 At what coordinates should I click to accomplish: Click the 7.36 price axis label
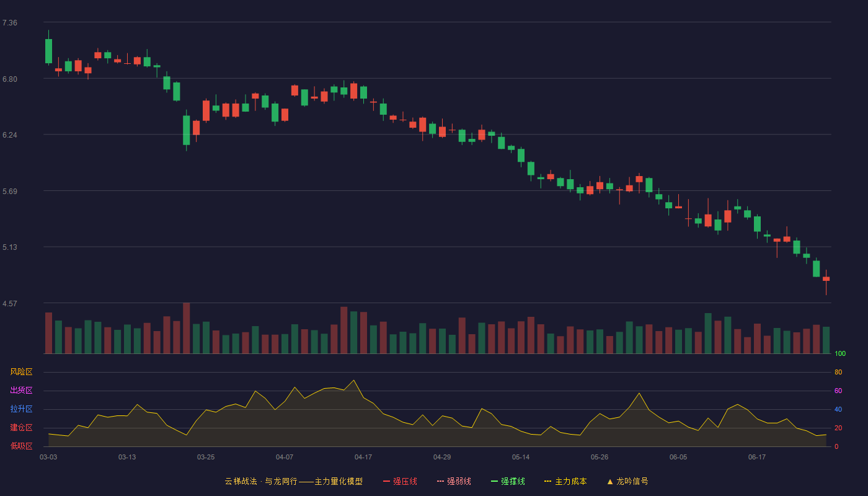(x=10, y=23)
